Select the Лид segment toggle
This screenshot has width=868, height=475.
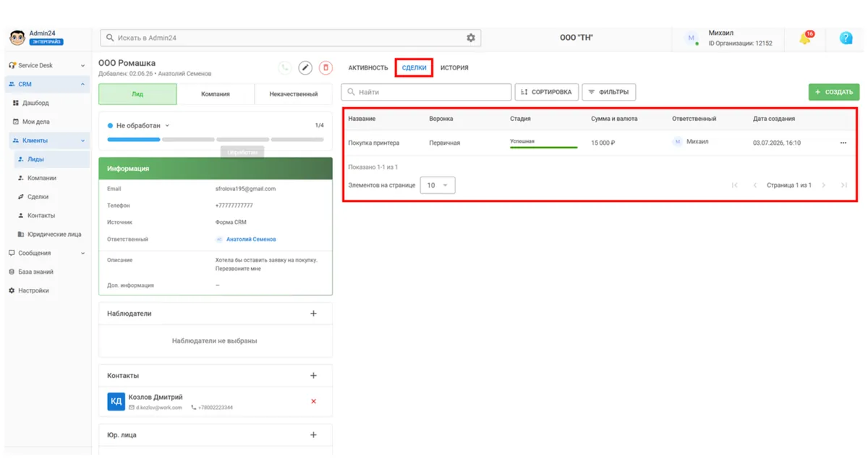(137, 94)
